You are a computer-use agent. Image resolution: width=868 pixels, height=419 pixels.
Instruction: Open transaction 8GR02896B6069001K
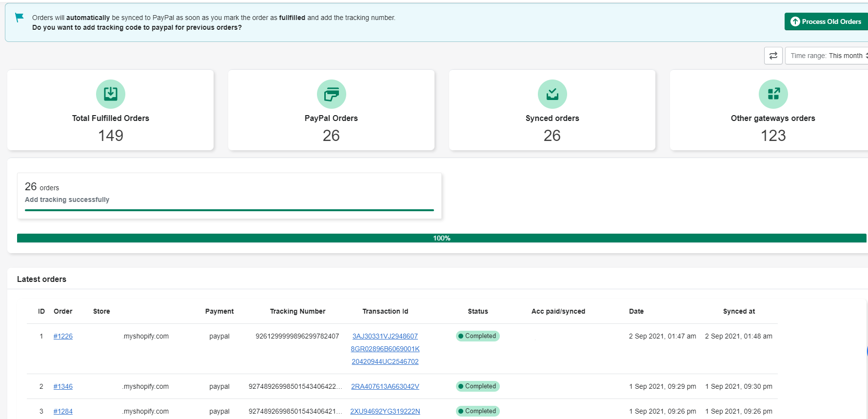(385, 349)
